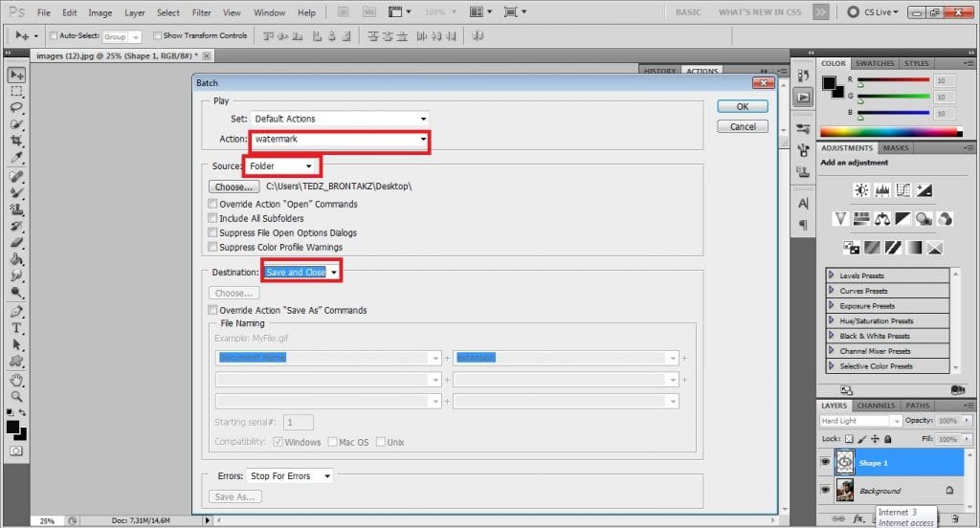Enable Include All Subfolders checkbox

212,219
